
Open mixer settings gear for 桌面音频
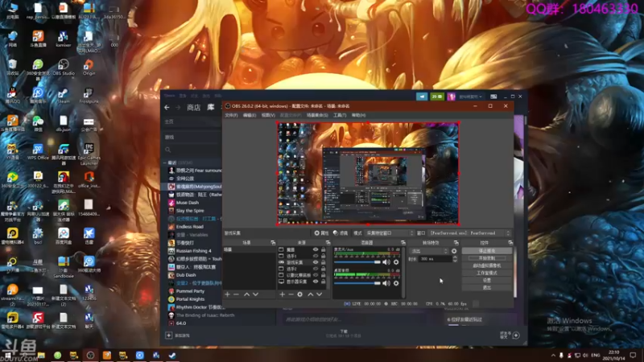pyautogui.click(x=396, y=283)
